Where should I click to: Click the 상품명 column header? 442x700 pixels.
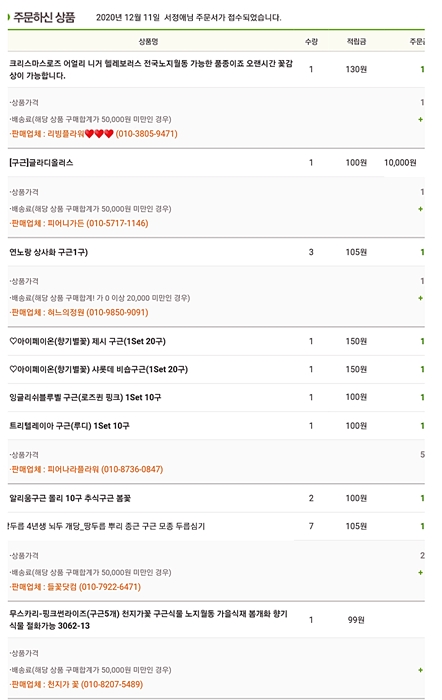[x=148, y=42]
